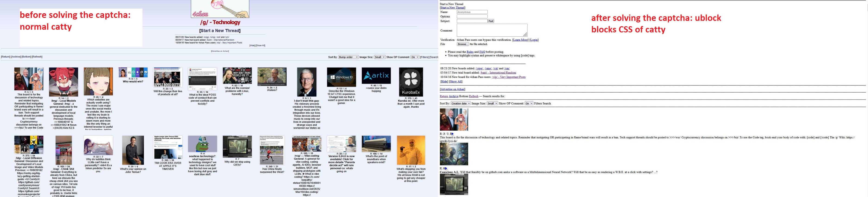Open the normies' problems with Linux thumbnail
This screenshot has width=868, height=197.
coord(237,76)
